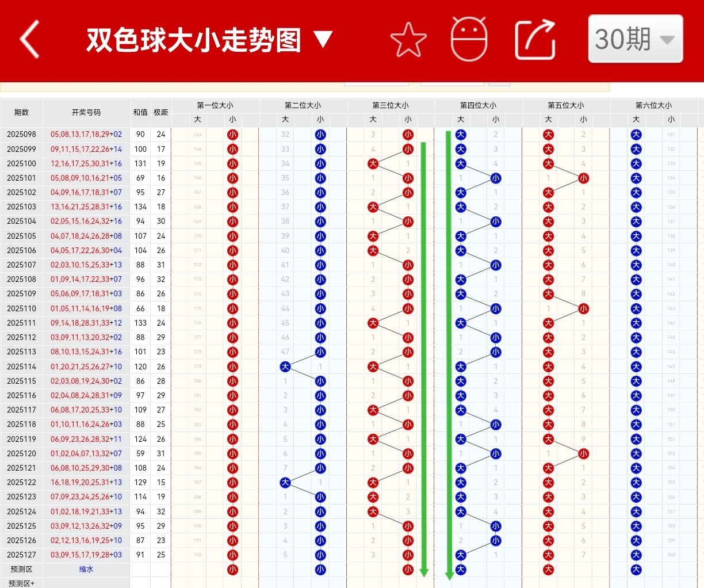Click the 预测区 label at bottom left
The width and height of the screenshot is (704, 588).
coord(22,569)
